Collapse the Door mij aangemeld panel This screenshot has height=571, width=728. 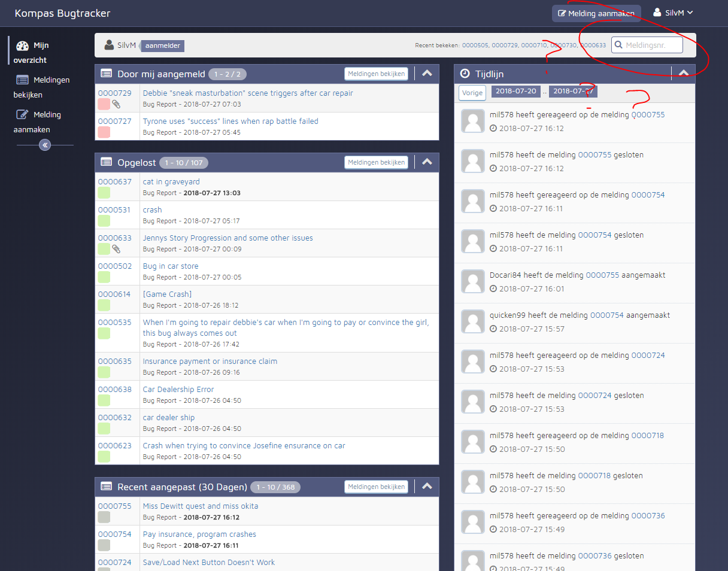coord(427,74)
